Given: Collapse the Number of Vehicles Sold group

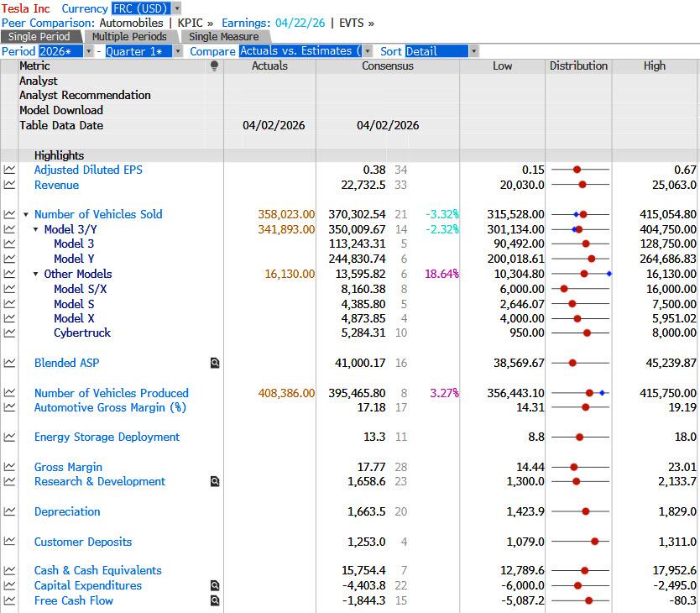Looking at the screenshot, I should [x=26, y=215].
